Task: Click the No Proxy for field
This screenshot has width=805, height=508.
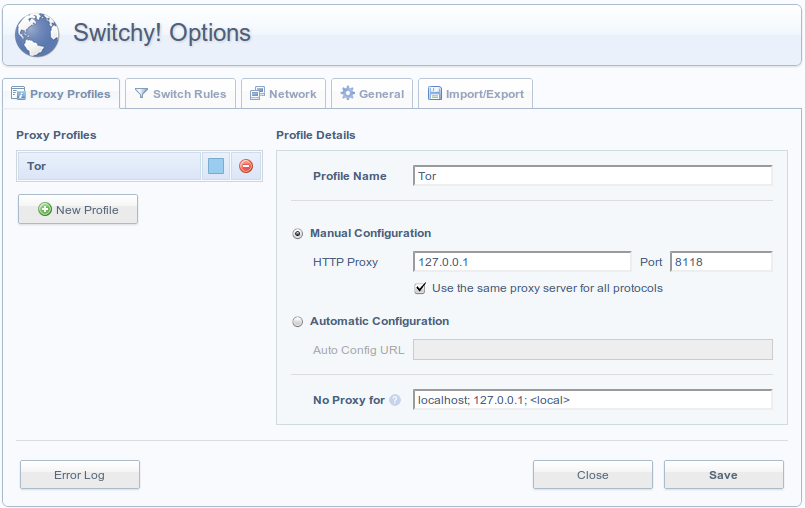Action: pos(592,400)
